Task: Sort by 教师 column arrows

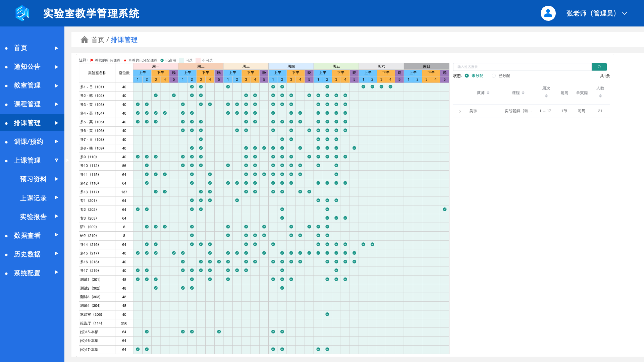Action: coord(488,93)
